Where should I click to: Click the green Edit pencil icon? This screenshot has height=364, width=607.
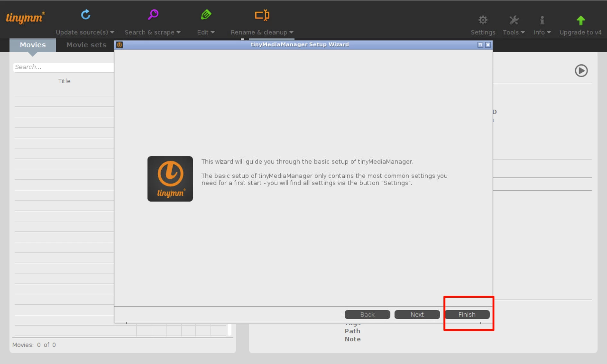(x=206, y=15)
